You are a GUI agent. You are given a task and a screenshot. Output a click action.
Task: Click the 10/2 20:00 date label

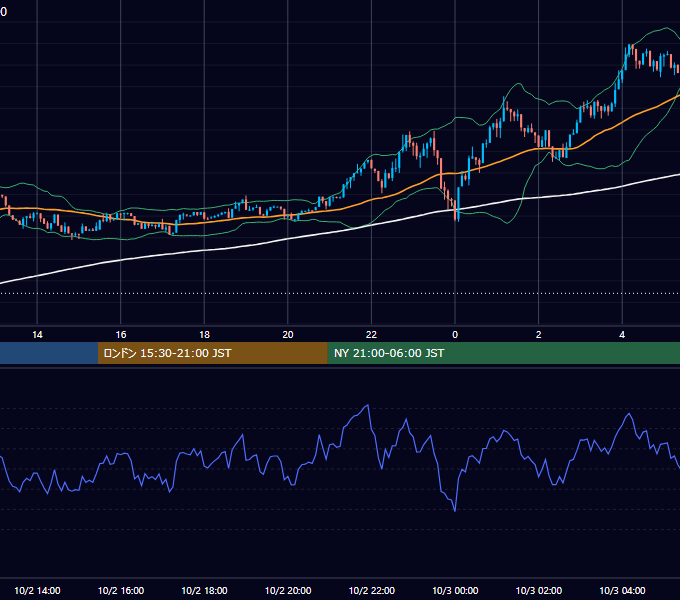[288, 590]
